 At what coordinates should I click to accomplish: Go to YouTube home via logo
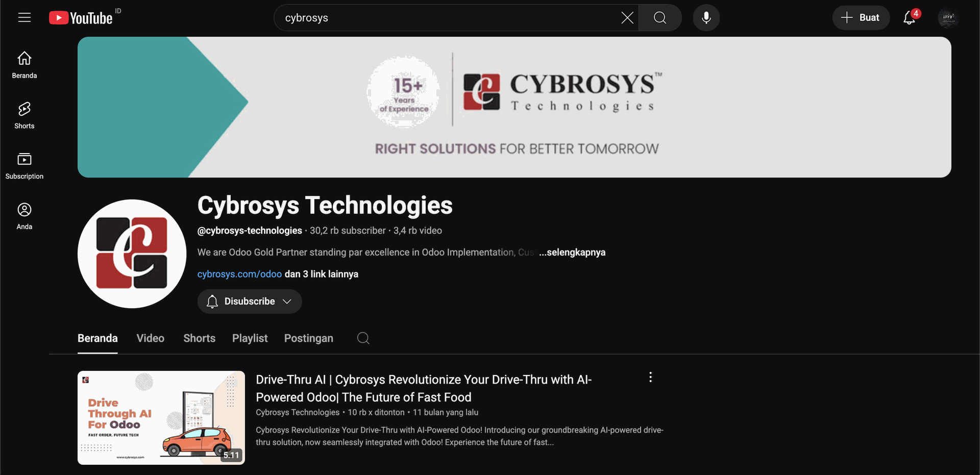(81, 18)
